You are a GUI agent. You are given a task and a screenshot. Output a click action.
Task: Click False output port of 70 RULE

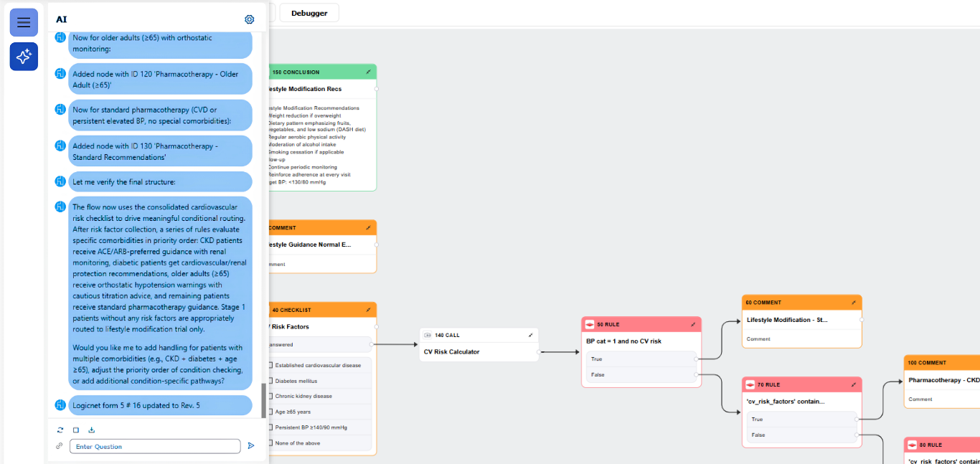pos(857,435)
